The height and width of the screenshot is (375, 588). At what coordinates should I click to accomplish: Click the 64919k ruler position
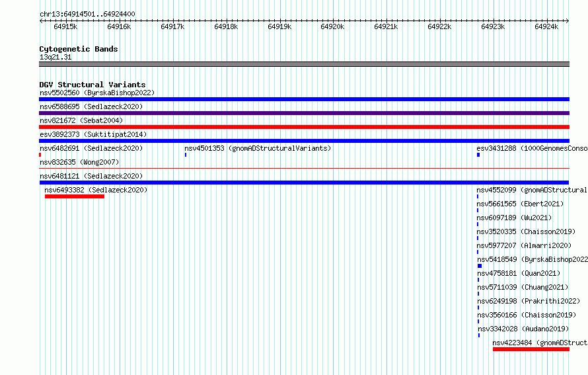[279, 26]
